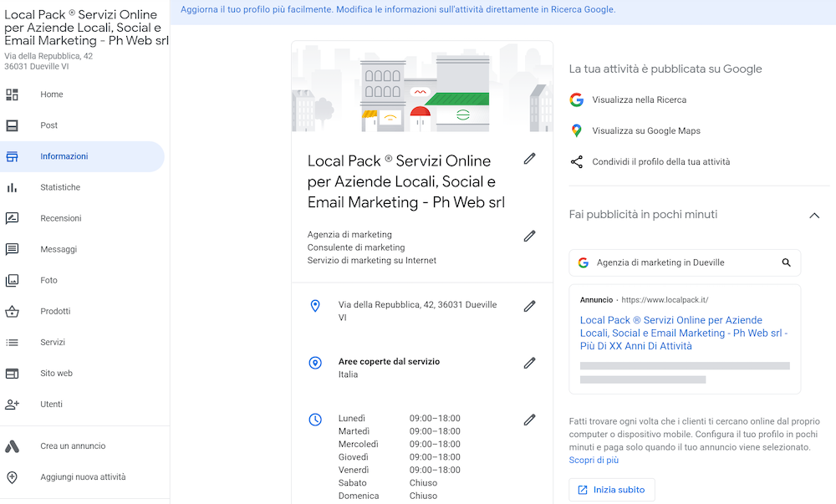836x504 pixels.
Task: Click the magnifier in the ad preview box
Action: coord(786,262)
